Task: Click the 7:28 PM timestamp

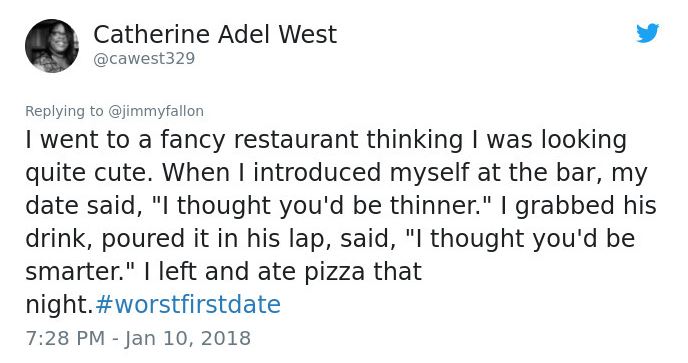Action: click(x=65, y=338)
